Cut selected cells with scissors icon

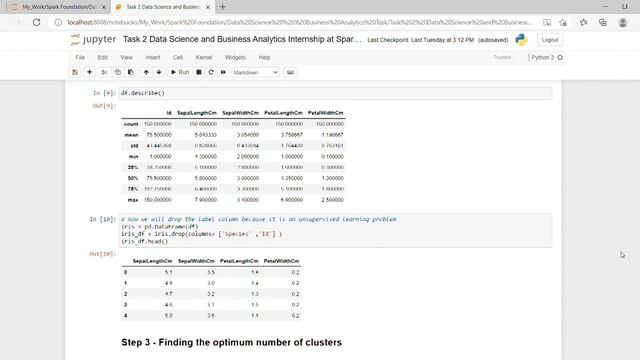104,72
